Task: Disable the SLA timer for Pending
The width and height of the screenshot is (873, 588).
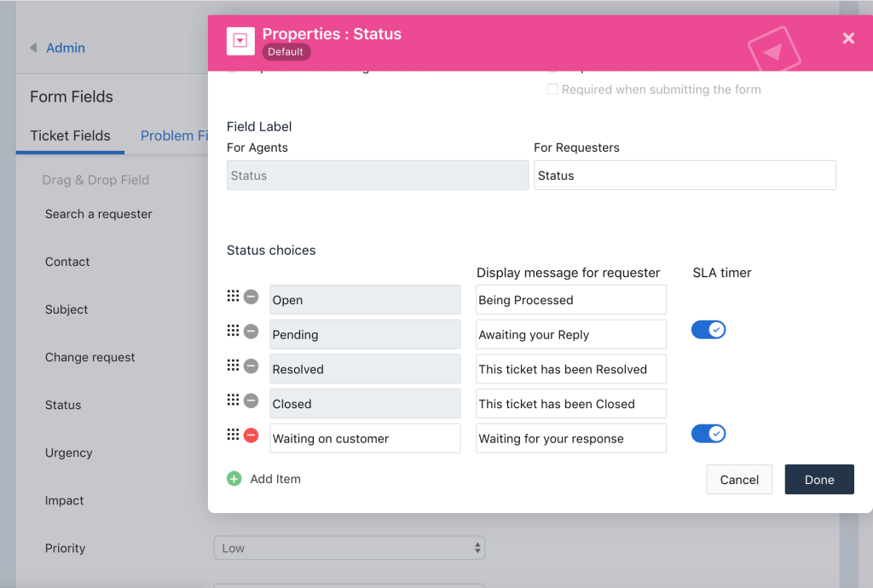Action: pyautogui.click(x=708, y=330)
